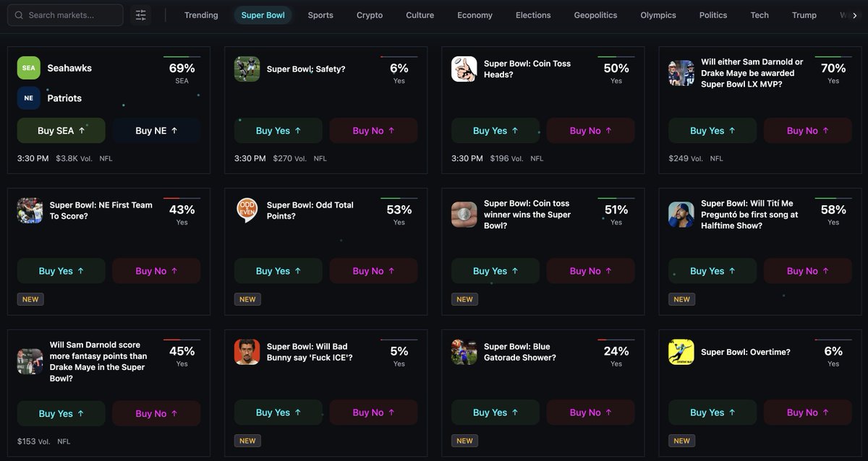Click Buy No on the Super Bowl MVP market

(807, 130)
